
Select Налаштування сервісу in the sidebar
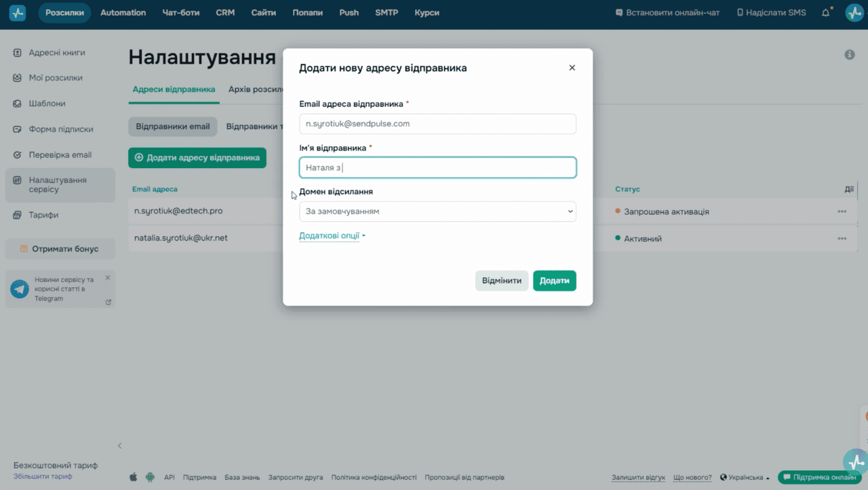60,185
